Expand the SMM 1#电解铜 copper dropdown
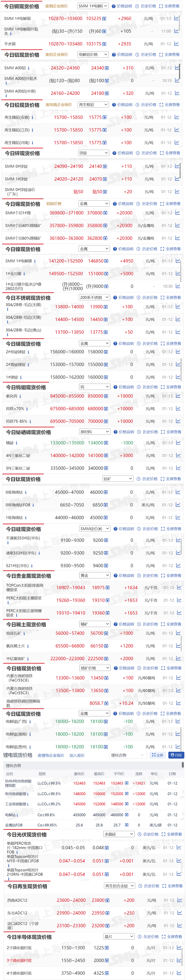This screenshot has width=186, height=980. [93, 6]
